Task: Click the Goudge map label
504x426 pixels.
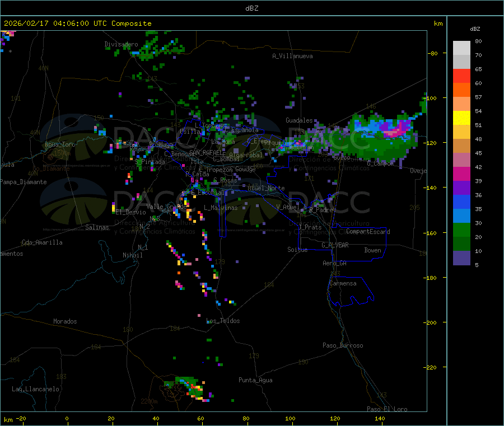Action: click(x=245, y=169)
